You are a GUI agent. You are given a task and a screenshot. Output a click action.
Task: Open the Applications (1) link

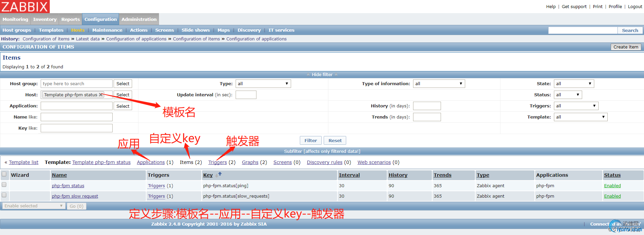[x=151, y=162]
